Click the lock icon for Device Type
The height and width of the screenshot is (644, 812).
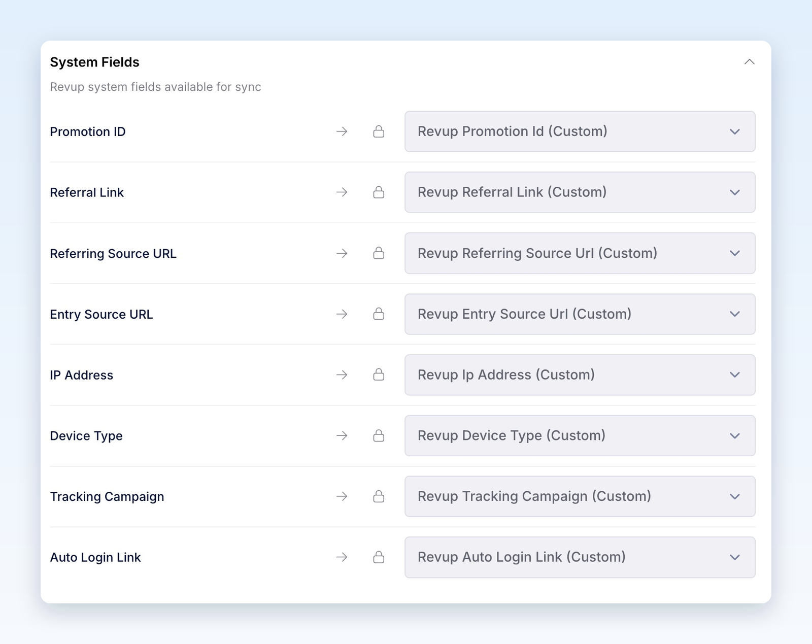pos(379,436)
